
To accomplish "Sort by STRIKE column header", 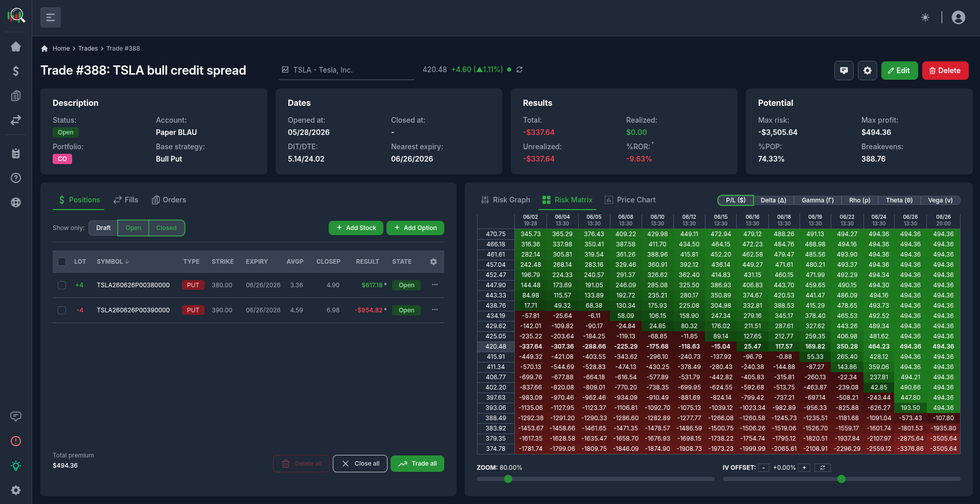I will coord(222,262).
